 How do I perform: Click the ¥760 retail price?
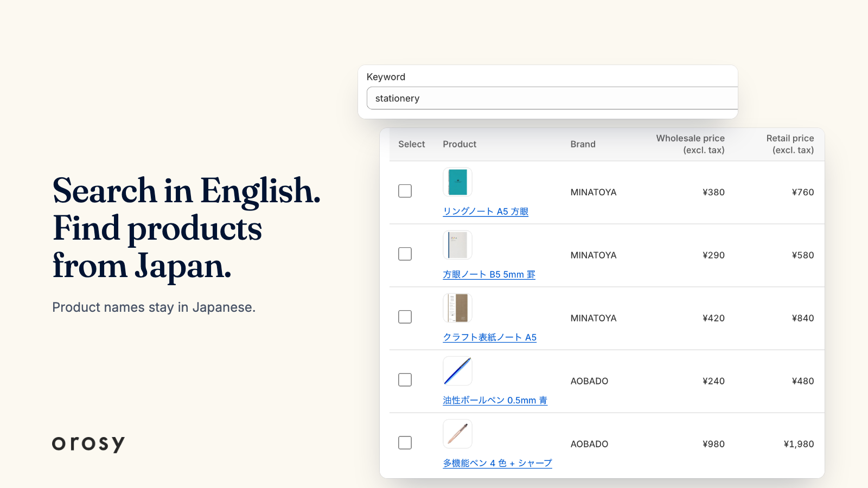tap(803, 192)
